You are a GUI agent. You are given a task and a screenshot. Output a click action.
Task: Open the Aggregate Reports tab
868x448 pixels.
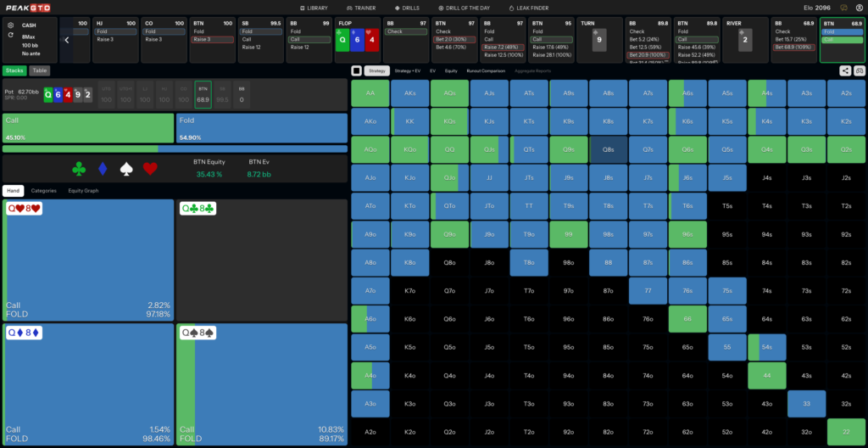pos(532,70)
